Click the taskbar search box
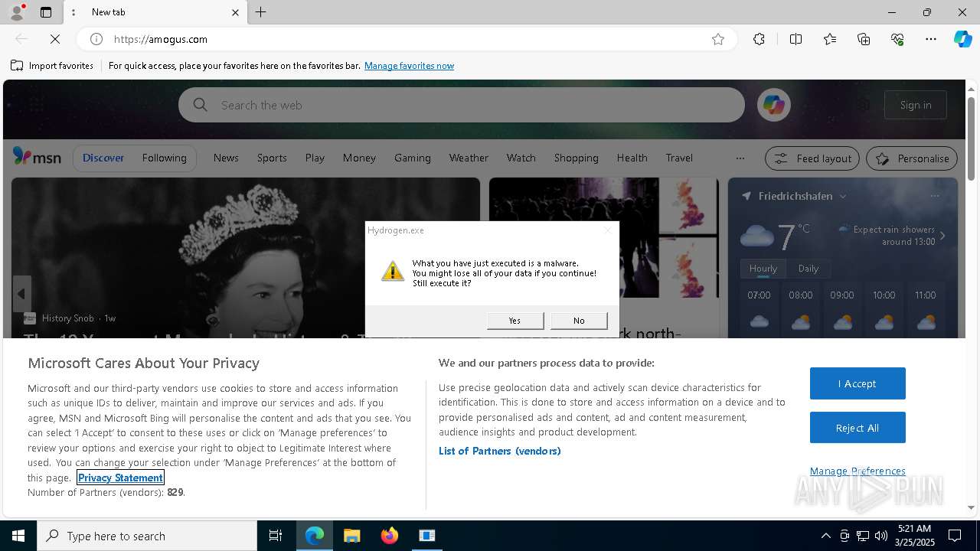 pyautogui.click(x=147, y=536)
